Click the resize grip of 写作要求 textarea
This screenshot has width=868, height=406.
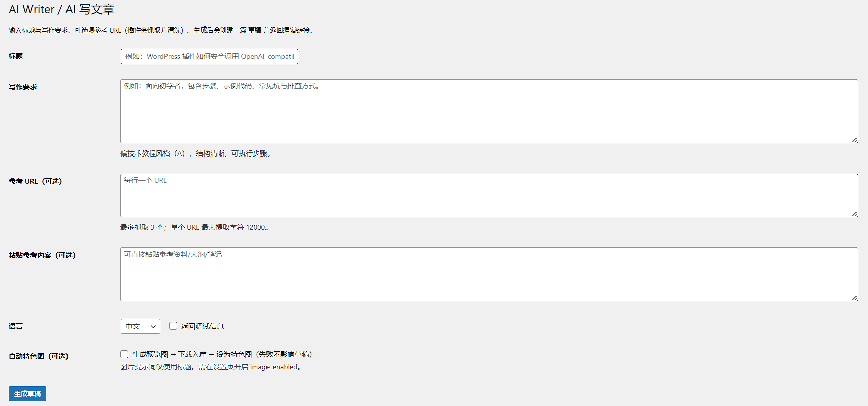click(x=855, y=140)
